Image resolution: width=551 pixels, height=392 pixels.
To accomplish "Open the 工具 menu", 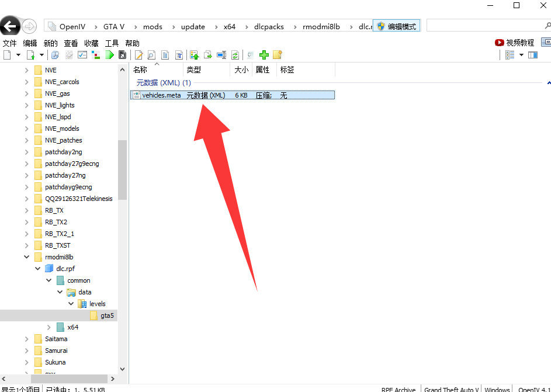I will point(112,43).
